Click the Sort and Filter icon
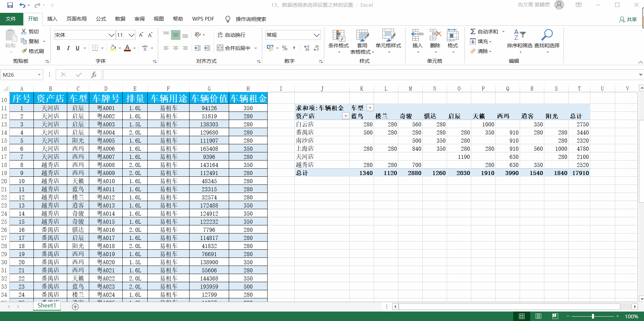Viewport: 644px width, 321px height. (x=519, y=35)
